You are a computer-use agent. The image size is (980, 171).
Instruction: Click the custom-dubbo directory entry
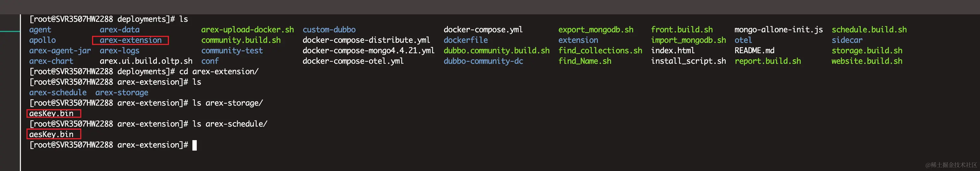point(329,30)
